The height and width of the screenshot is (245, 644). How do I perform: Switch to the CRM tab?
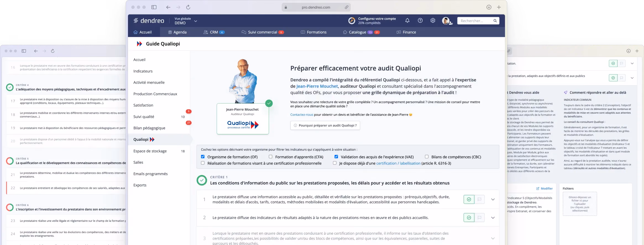[x=214, y=32]
